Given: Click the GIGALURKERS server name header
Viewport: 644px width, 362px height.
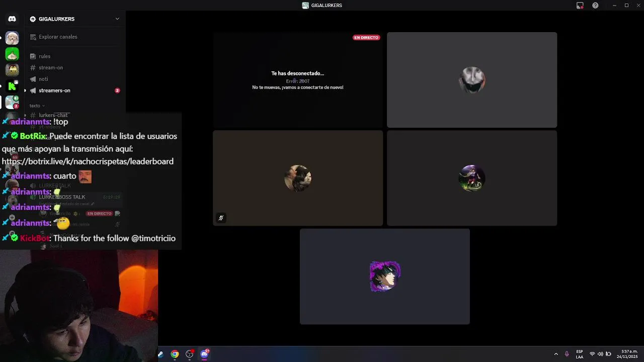Looking at the screenshot, I should [56, 19].
